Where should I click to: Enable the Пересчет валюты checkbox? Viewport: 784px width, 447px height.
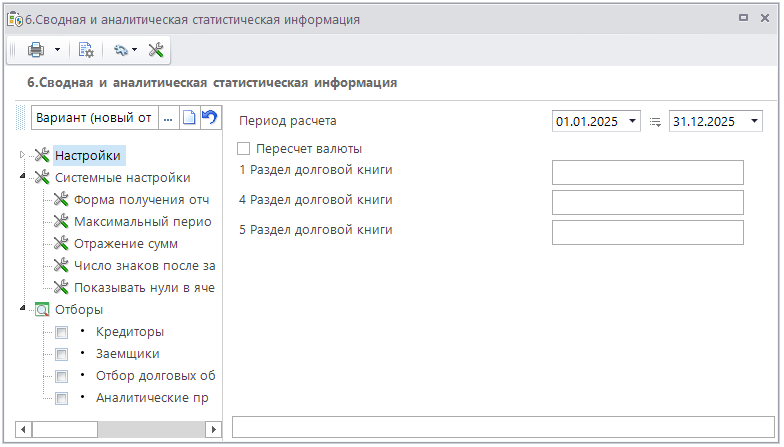[243, 148]
